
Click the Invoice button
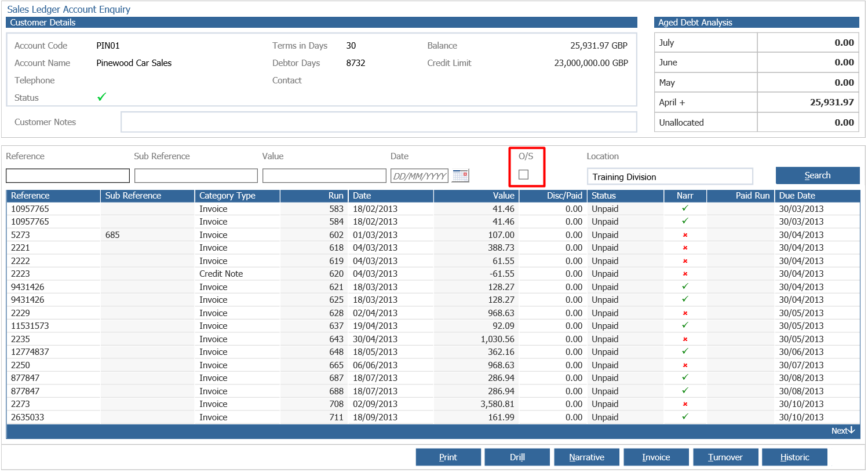[x=656, y=457]
